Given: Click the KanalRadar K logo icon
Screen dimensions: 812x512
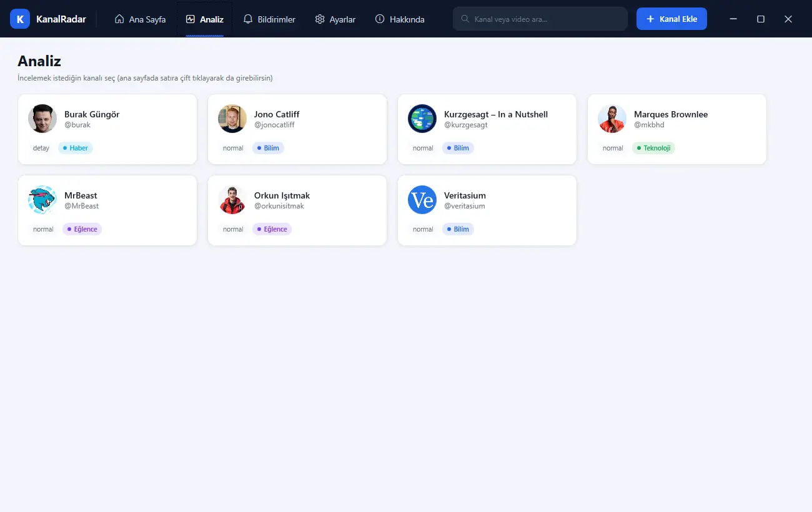Looking at the screenshot, I should coord(20,19).
